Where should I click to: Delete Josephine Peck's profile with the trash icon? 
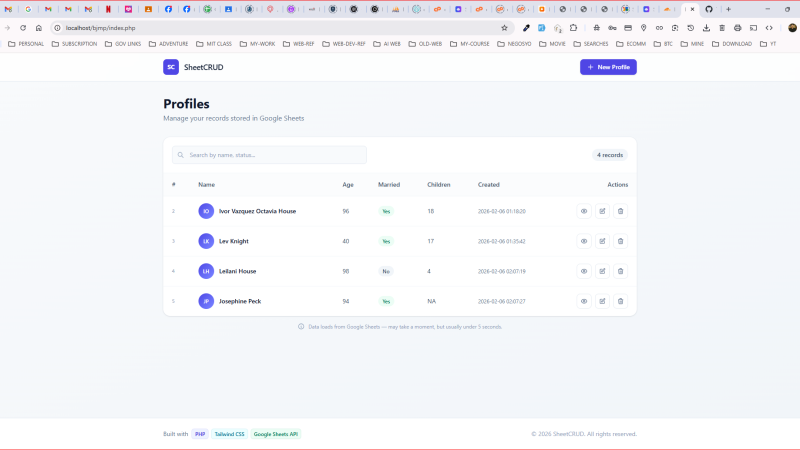click(x=620, y=302)
